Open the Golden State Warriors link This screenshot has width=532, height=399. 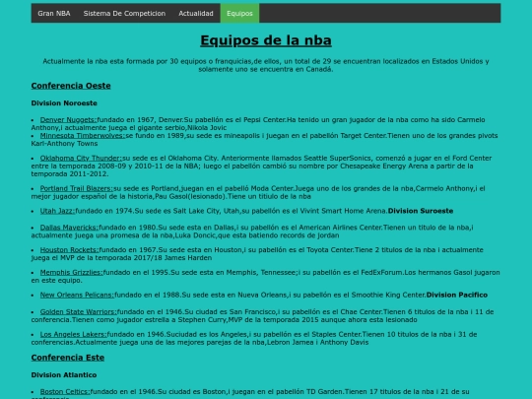pos(79,311)
